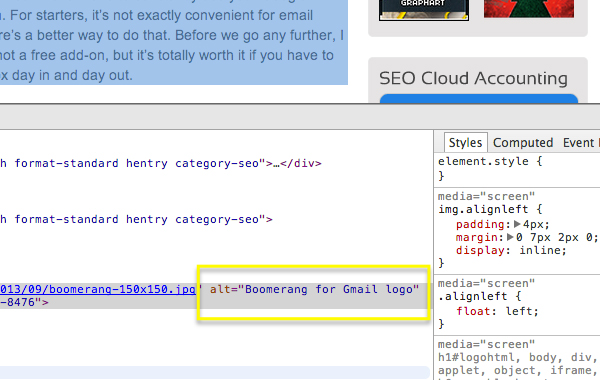Viewport: 600px width, 380px height.
Task: Switch to the Styles tab
Action: pos(465,143)
